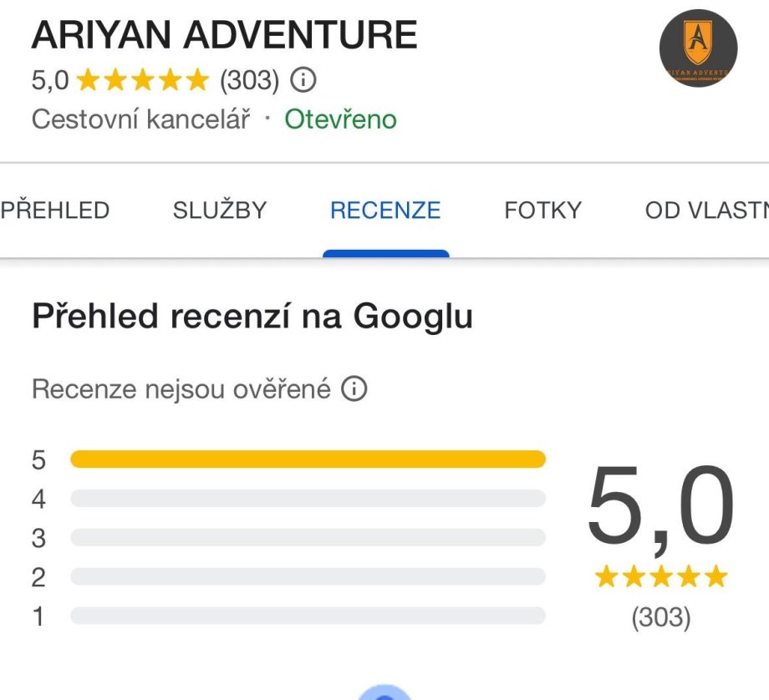Click the (303) review count in header

pos(249,80)
